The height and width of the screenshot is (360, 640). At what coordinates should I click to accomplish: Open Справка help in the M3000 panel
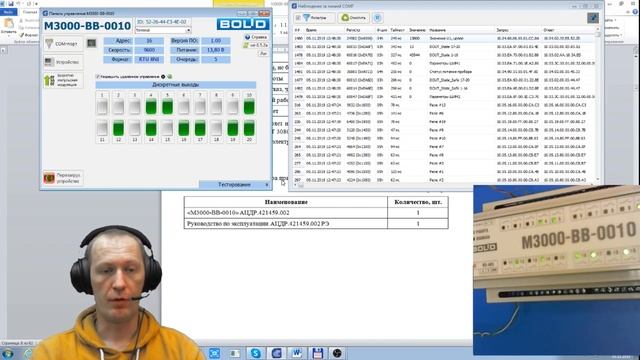[256, 37]
